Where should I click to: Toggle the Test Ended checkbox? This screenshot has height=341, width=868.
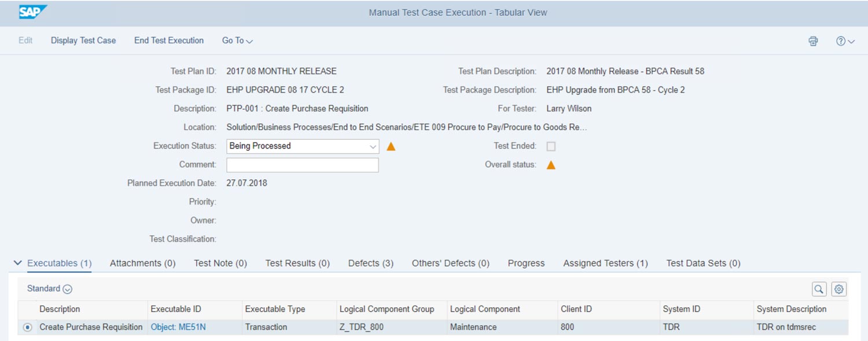(x=551, y=146)
